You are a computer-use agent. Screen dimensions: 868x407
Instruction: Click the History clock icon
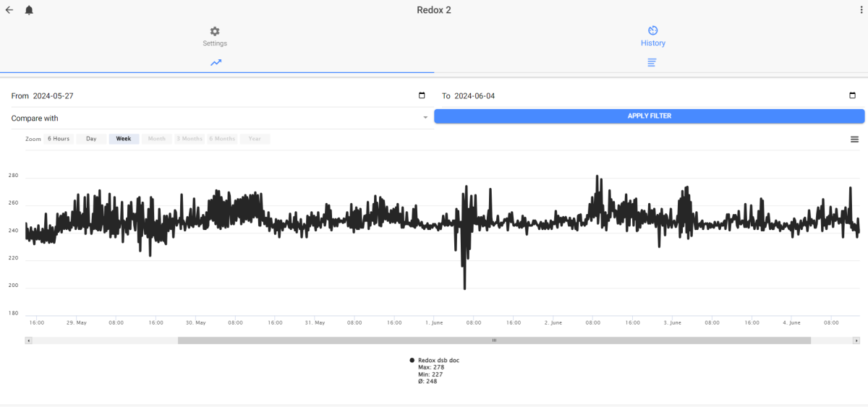(x=652, y=30)
